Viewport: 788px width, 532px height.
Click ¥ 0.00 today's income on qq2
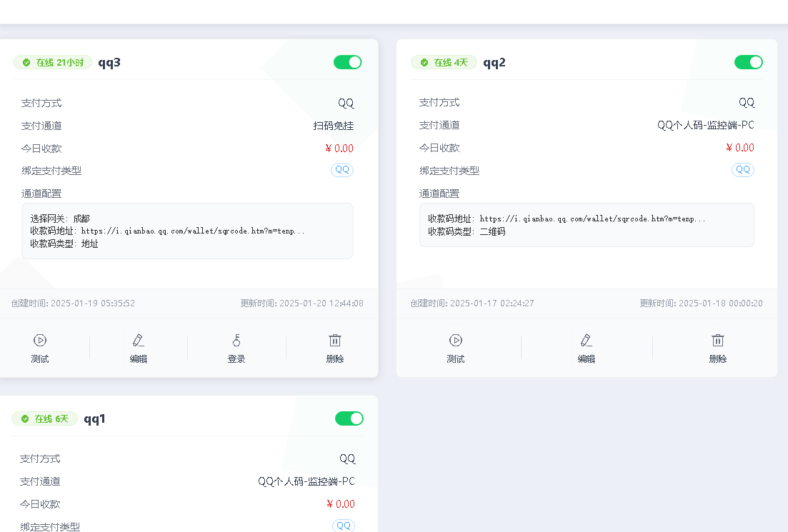(x=740, y=148)
